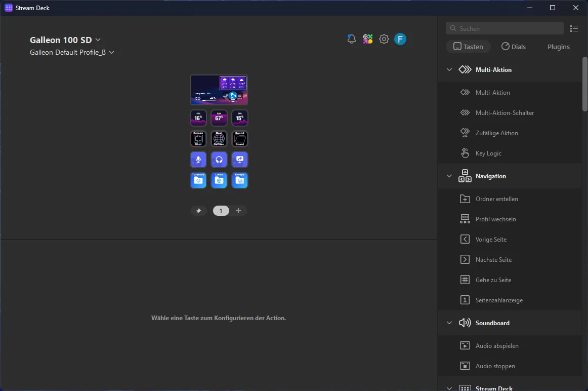Image resolution: width=588 pixels, height=391 pixels.
Task: Open the Galleon 100 SD device dropdown
Action: [98, 40]
